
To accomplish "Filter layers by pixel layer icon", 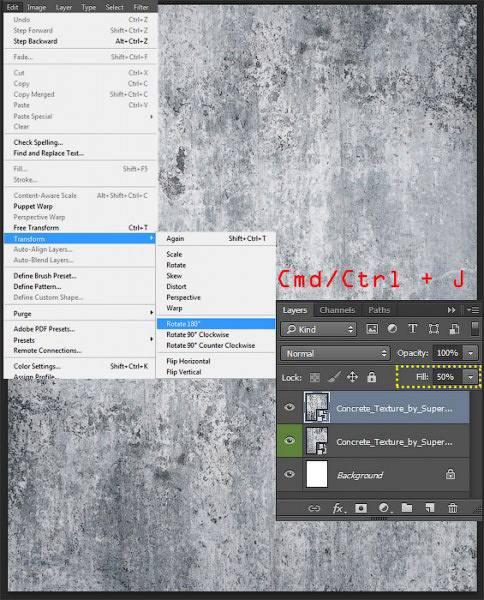I will (x=372, y=329).
